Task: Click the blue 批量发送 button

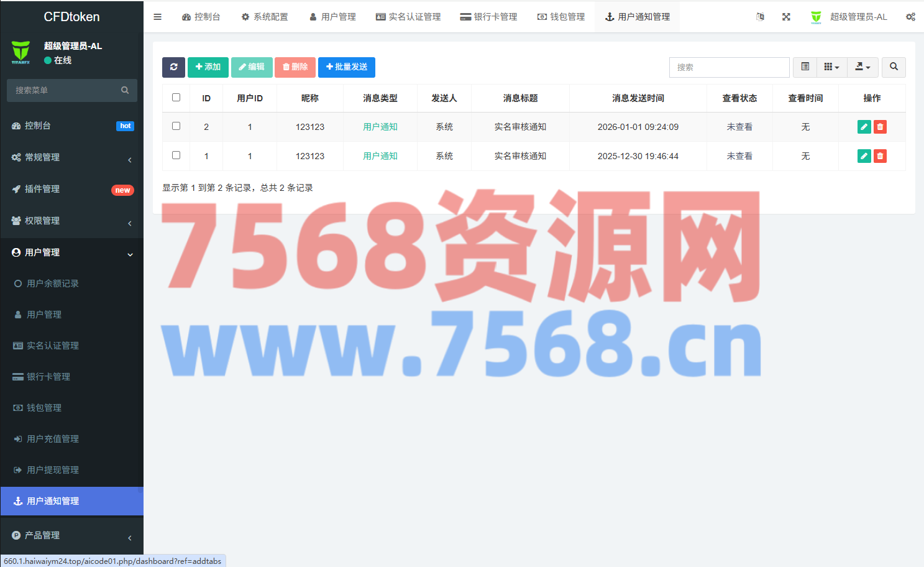Action: point(346,67)
